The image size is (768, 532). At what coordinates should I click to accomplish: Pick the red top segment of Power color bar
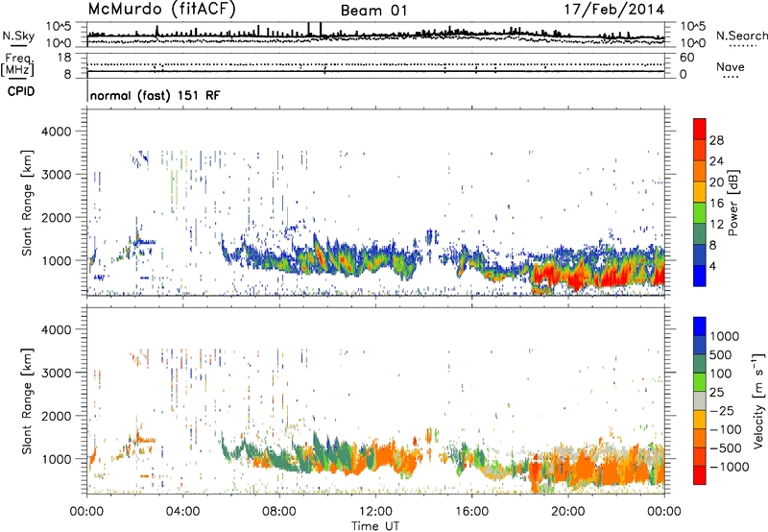[700, 129]
